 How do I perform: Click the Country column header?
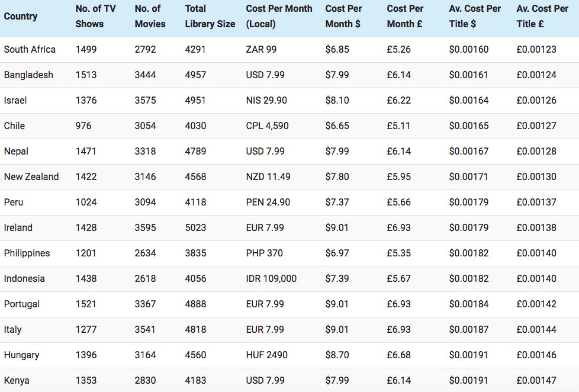click(x=21, y=17)
